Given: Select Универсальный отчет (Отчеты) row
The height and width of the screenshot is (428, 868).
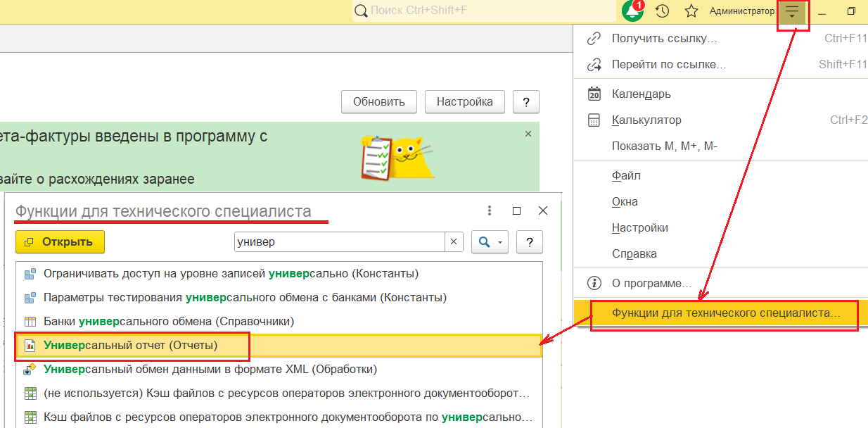Looking at the screenshot, I should [x=131, y=345].
